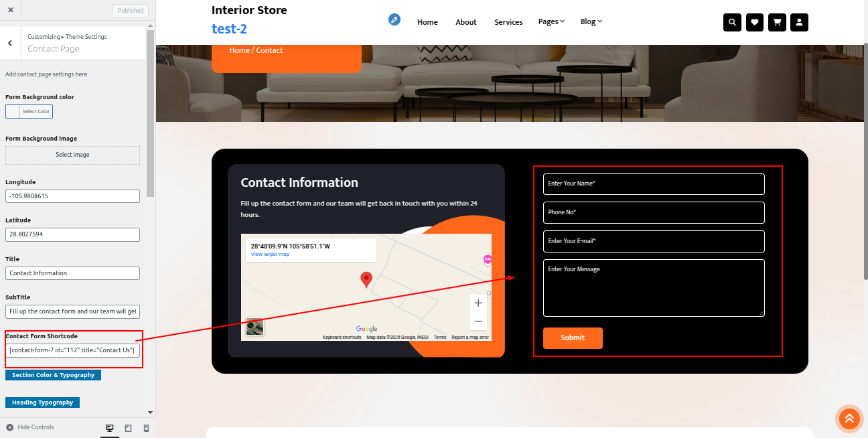Navigate to the About menu item

tap(465, 22)
